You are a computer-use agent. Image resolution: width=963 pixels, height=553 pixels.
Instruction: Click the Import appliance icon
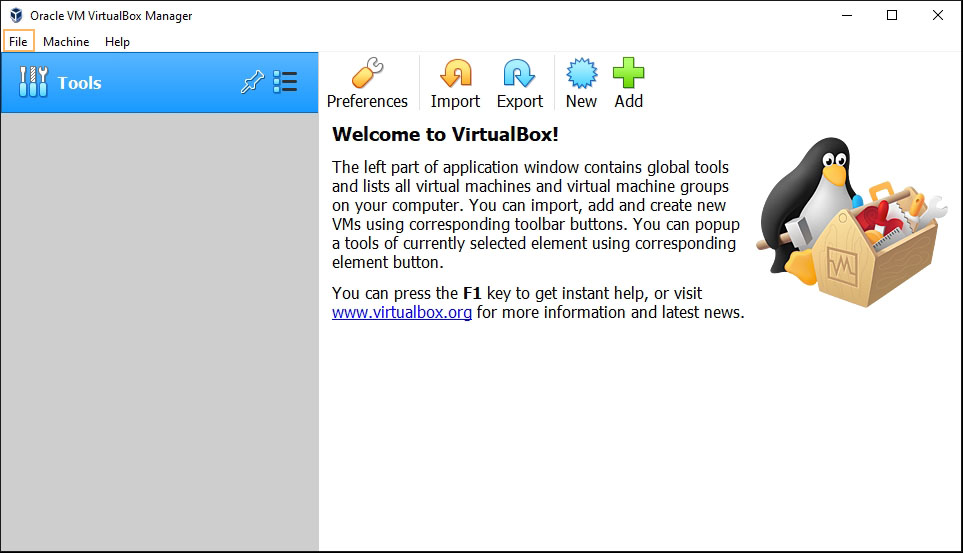pos(455,74)
